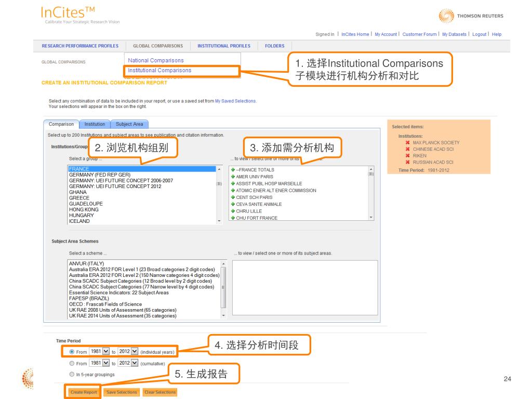532x399 pixels.
Task: Choose Institutional Comparisons from the dropdown menu
Action: pyautogui.click(x=159, y=70)
